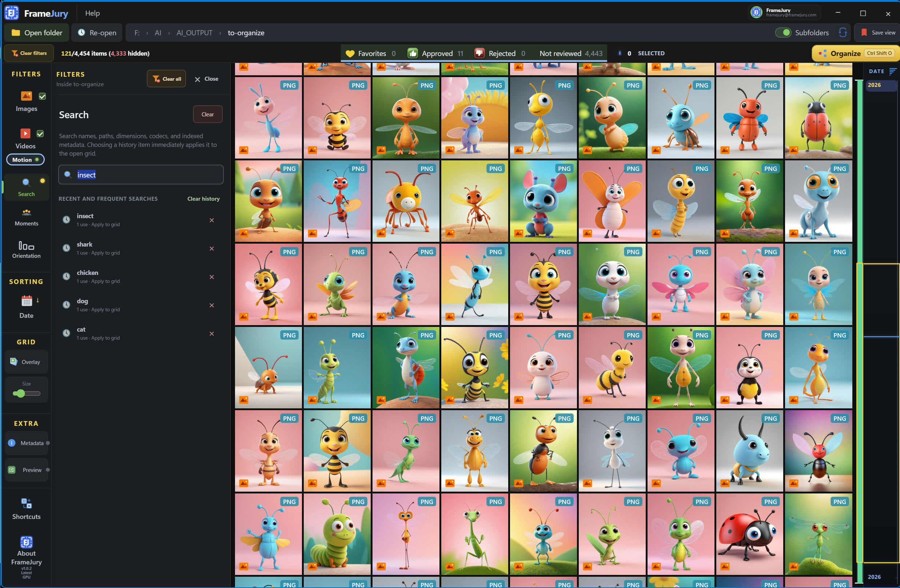Click the AI_OUTPUT breadcrumb folder
Screen dimensions: 900x588
click(194, 33)
